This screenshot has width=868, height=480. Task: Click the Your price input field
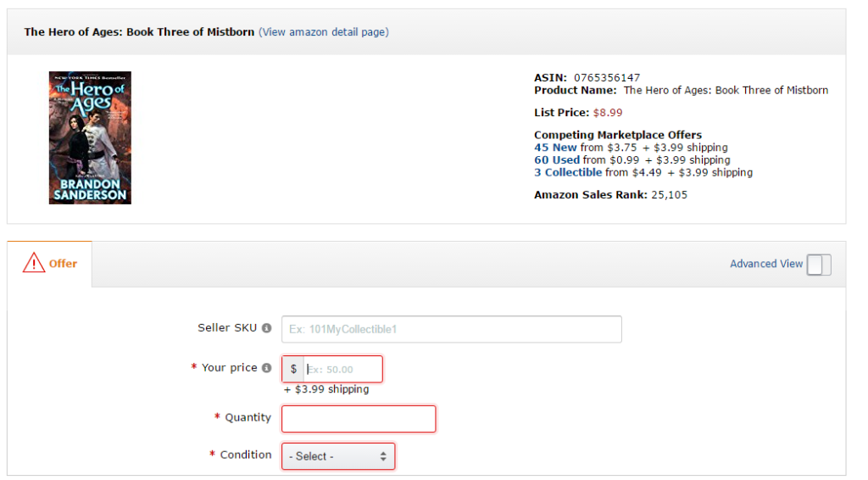(342, 369)
